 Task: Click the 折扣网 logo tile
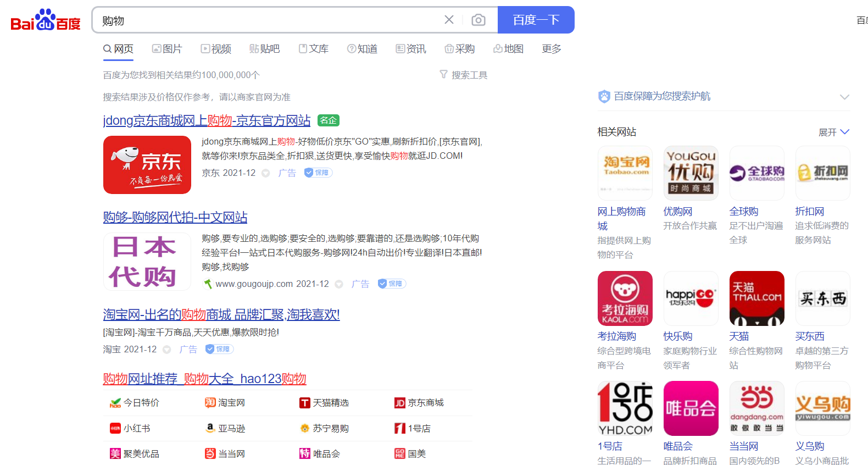pyautogui.click(x=823, y=173)
